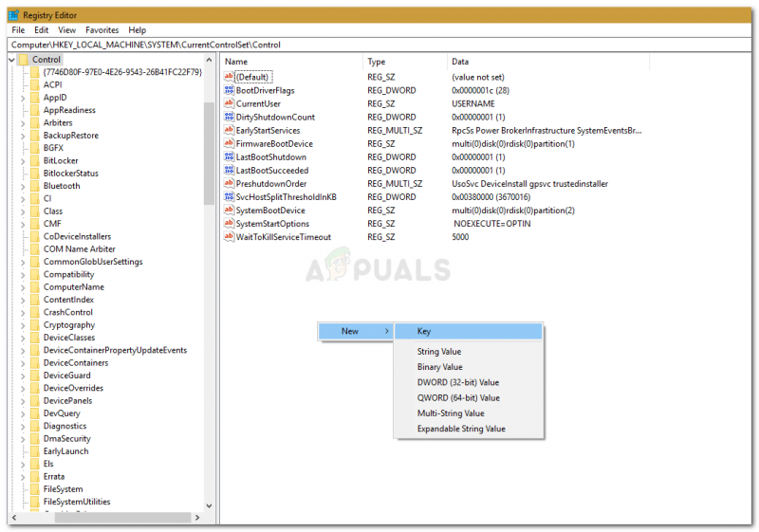Click the Class folder icon
This screenshot has height=532, width=759.
tap(34, 211)
